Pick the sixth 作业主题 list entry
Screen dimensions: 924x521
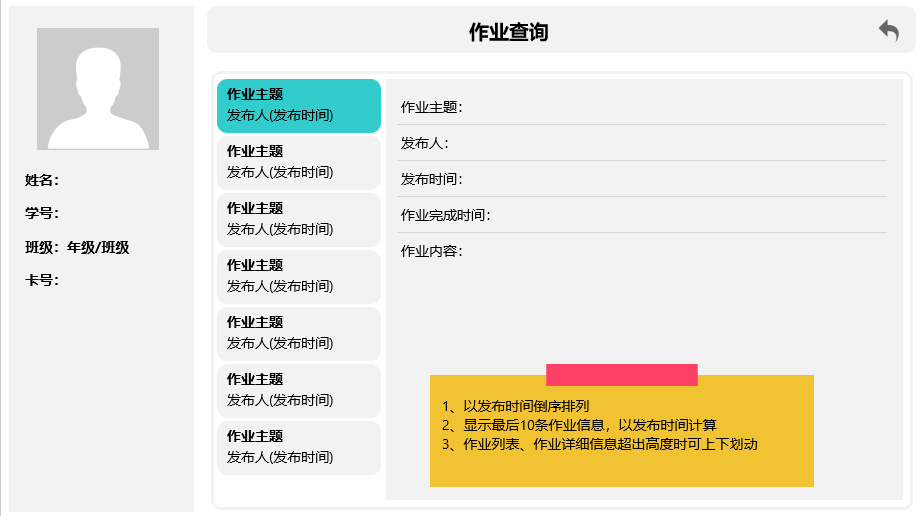pos(299,390)
